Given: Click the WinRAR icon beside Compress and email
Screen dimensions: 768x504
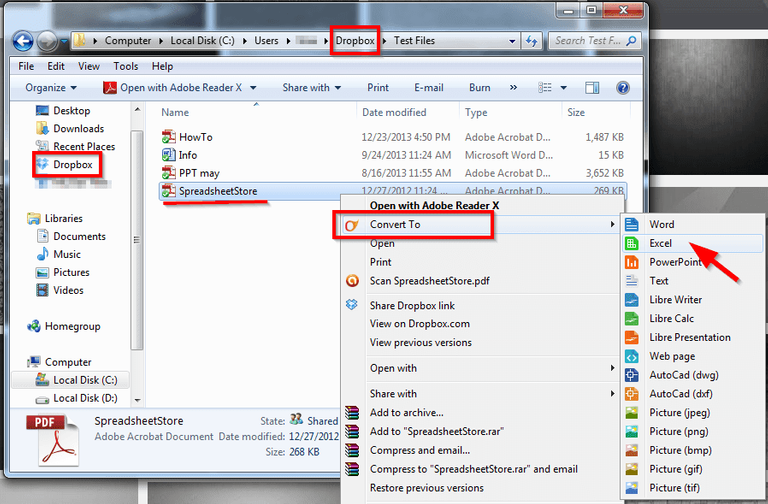Looking at the screenshot, I should coord(352,450).
